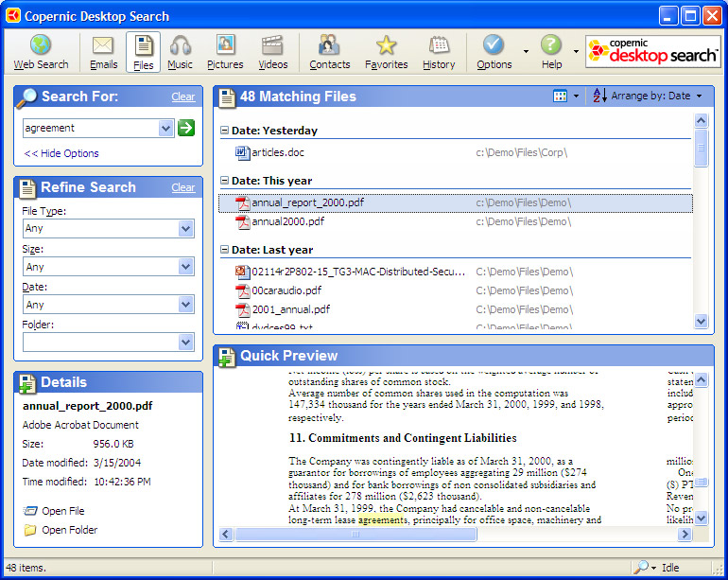Click the Quick Preview panel header
This screenshot has height=580, width=728.
pyautogui.click(x=288, y=356)
